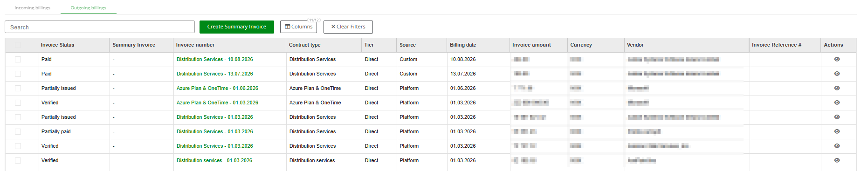Open link Distribution Services - 13.07.2026

point(214,74)
